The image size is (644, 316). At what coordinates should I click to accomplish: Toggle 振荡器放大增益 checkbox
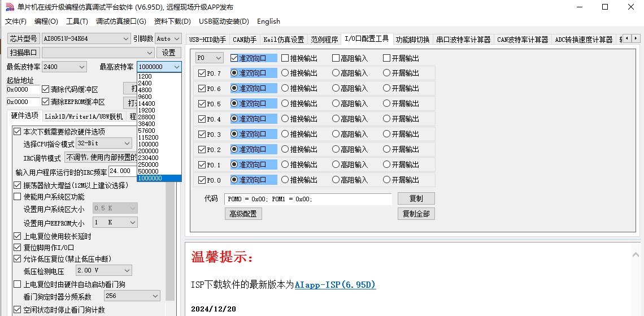coord(18,185)
